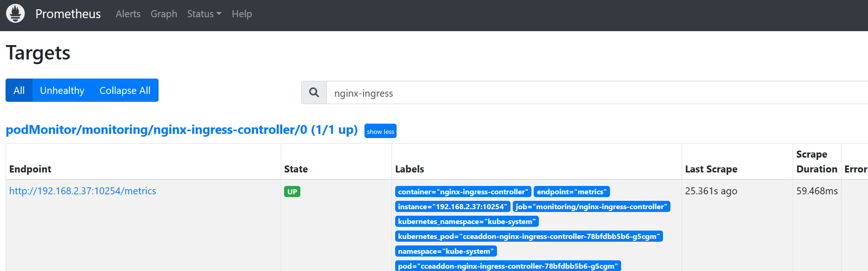Click the job="monitoring/nginx-ingress-controller" label
The height and width of the screenshot is (271, 868).
pyautogui.click(x=591, y=206)
